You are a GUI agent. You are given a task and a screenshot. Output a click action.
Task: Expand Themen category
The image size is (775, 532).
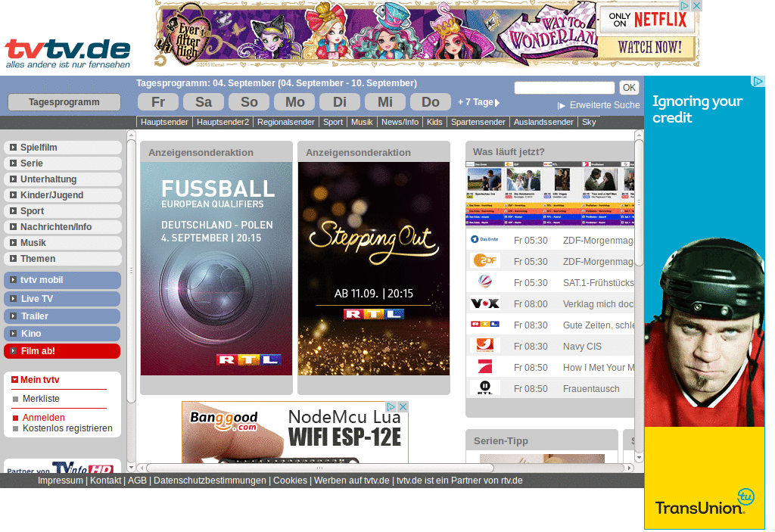tap(13, 259)
